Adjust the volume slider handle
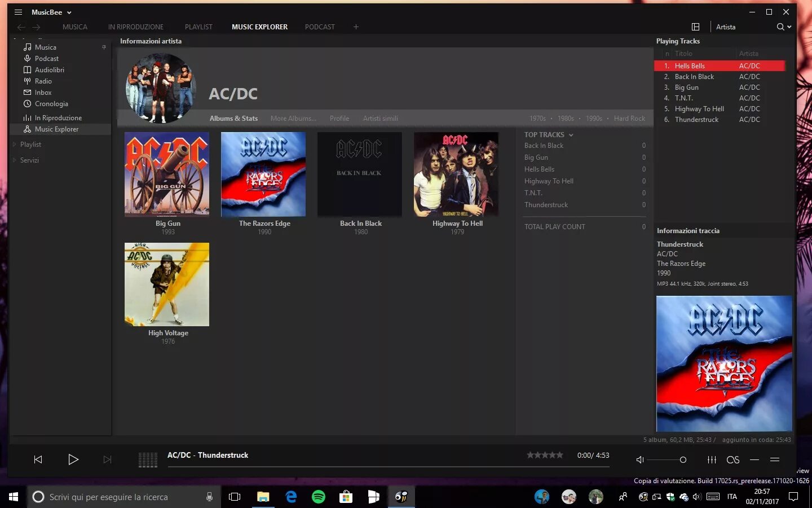 coord(683,459)
